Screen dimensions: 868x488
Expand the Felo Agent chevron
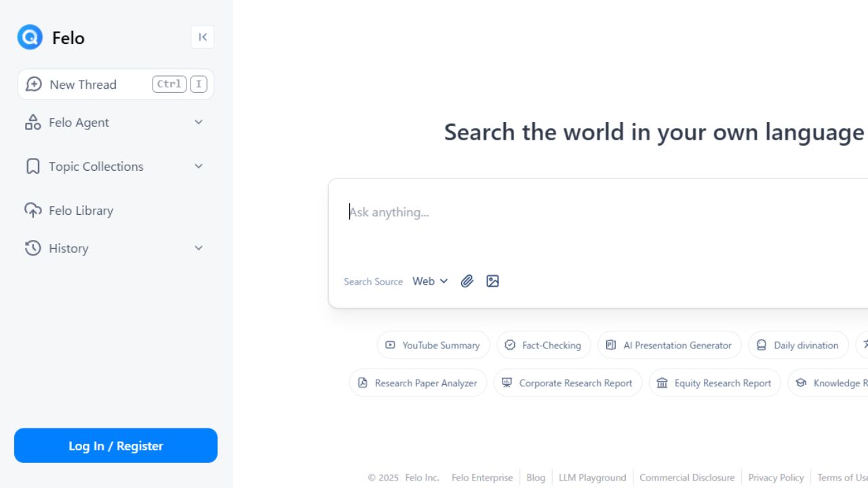pyautogui.click(x=199, y=122)
